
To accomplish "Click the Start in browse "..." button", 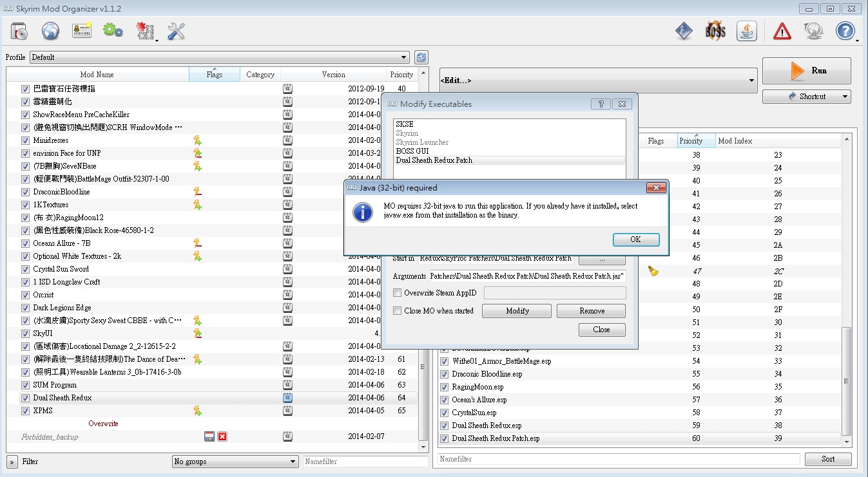I will tap(602, 259).
